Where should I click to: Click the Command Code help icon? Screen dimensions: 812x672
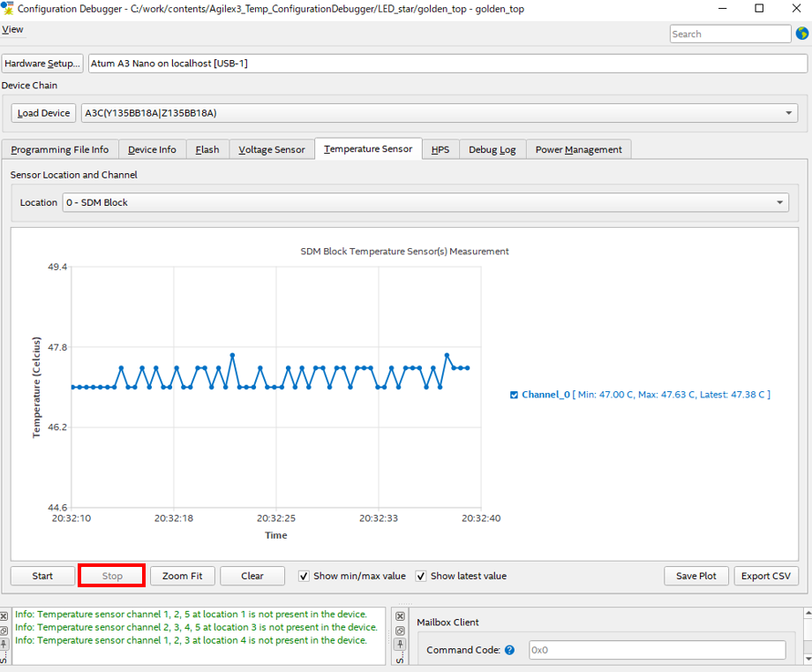[509, 650]
